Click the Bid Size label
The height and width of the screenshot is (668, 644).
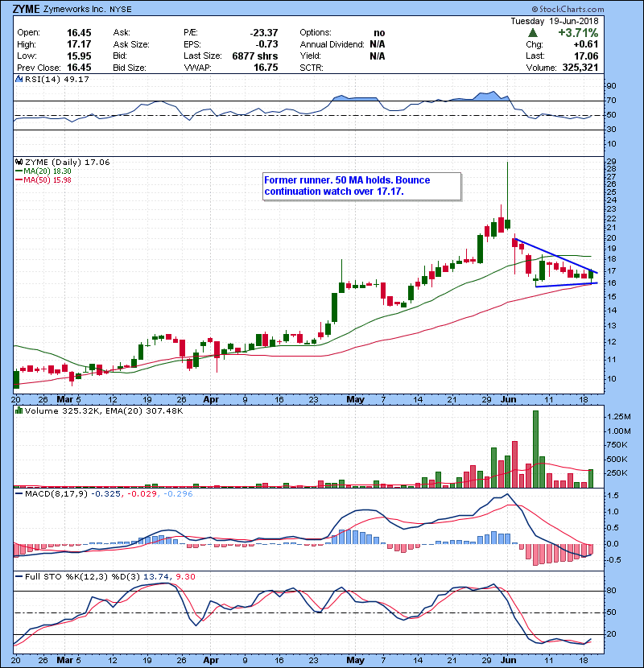point(129,68)
